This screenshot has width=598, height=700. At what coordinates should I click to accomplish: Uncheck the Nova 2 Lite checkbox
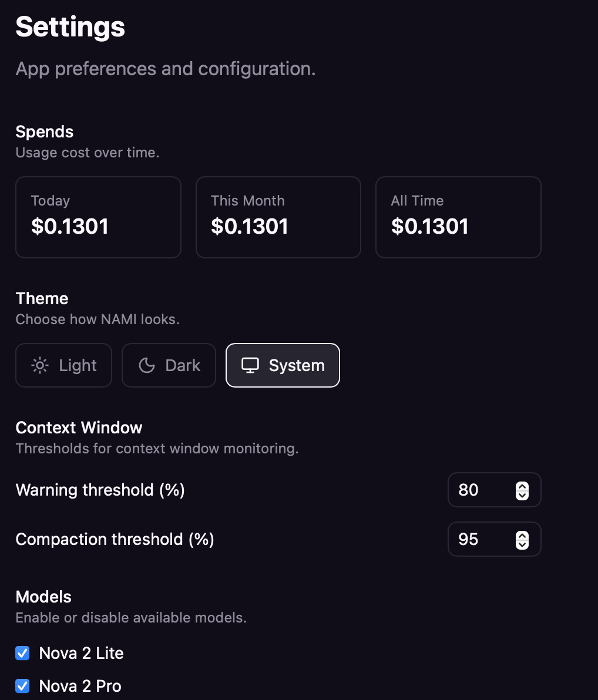[22, 653]
